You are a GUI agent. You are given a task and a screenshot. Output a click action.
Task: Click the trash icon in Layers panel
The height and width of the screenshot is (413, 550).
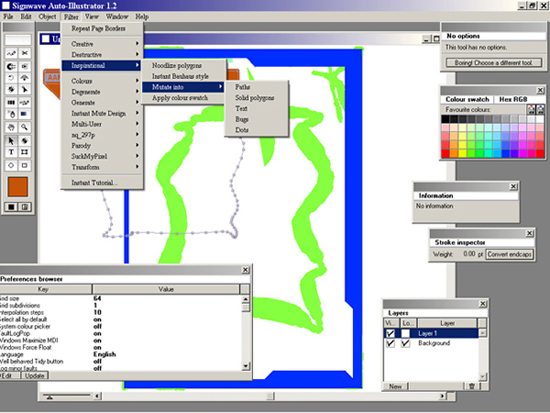coord(472,386)
